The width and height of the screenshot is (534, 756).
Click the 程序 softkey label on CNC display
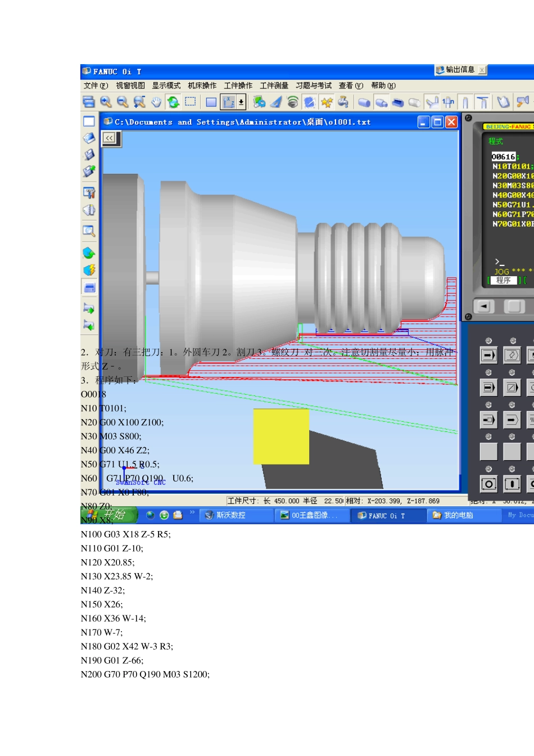(503, 280)
